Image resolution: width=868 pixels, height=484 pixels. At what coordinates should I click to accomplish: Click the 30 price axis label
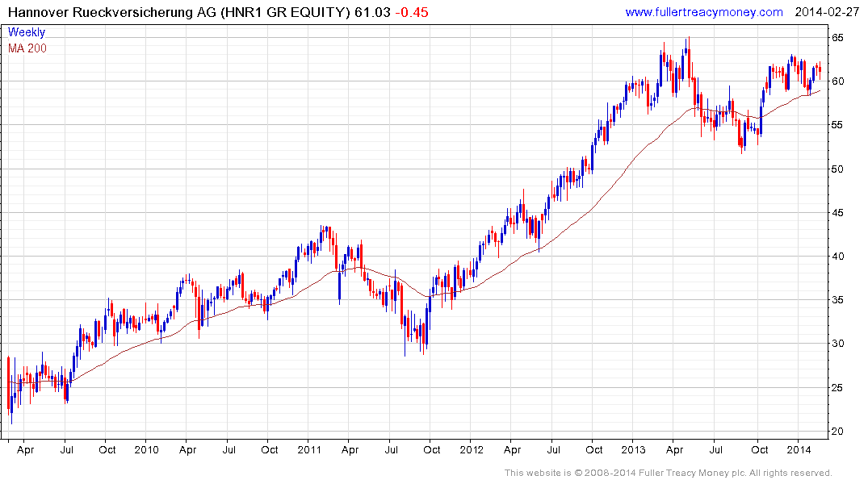(837, 344)
